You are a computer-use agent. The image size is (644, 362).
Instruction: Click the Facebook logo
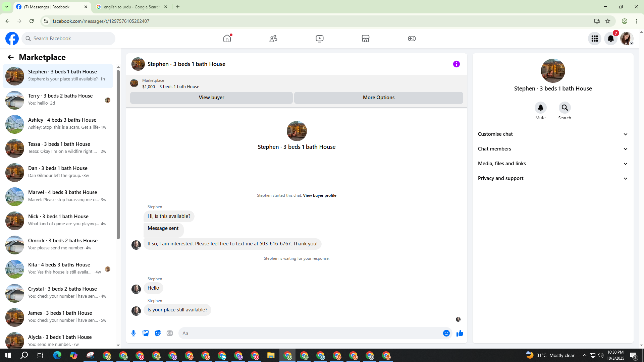pyautogui.click(x=12, y=39)
